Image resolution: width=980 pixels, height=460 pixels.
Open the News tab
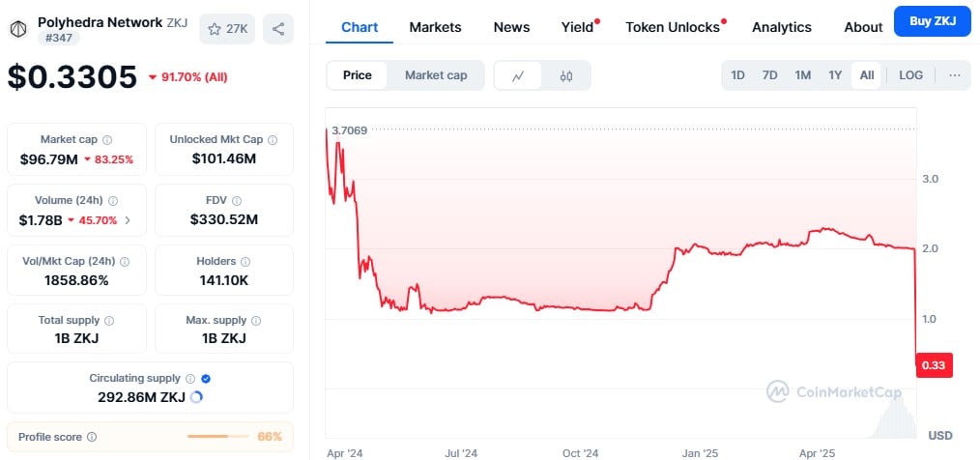(511, 27)
